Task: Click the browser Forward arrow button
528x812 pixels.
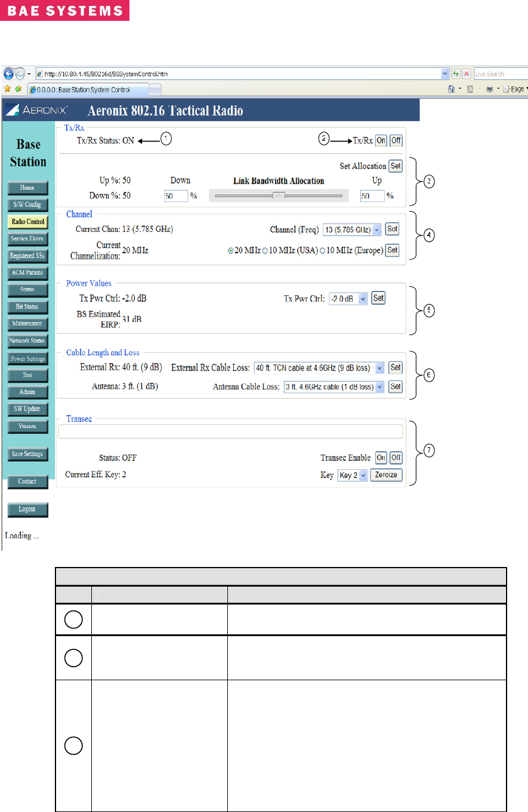Action: click(20, 74)
